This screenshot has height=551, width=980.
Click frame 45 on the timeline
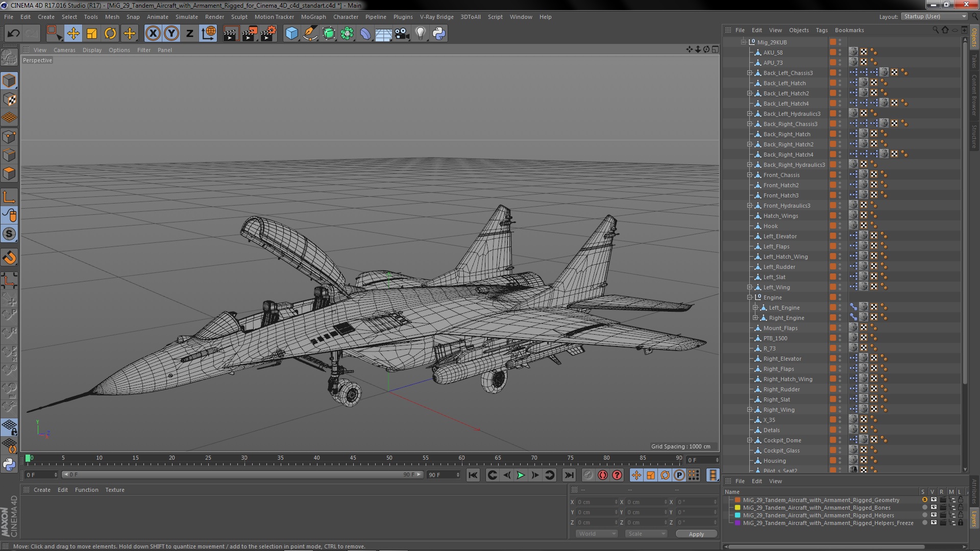point(353,458)
